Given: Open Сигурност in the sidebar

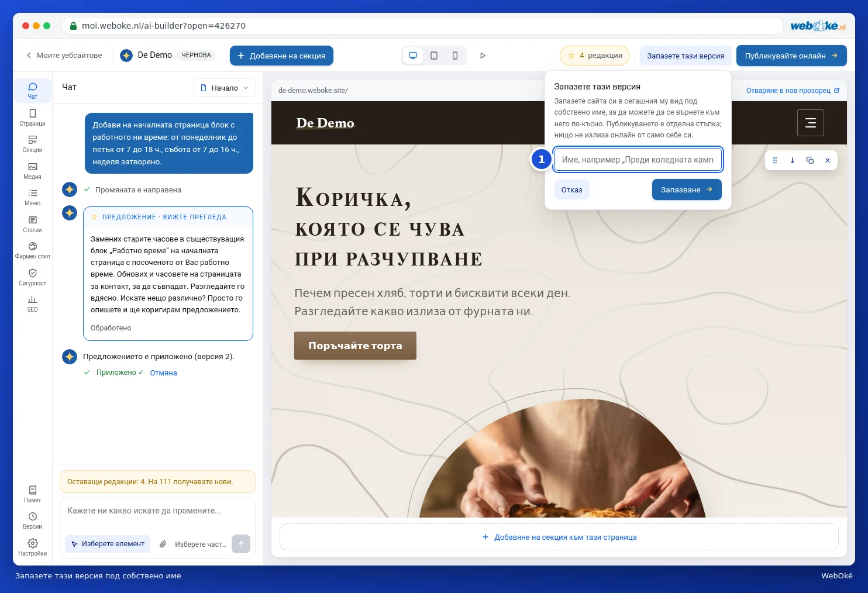Looking at the screenshot, I should pyautogui.click(x=32, y=277).
